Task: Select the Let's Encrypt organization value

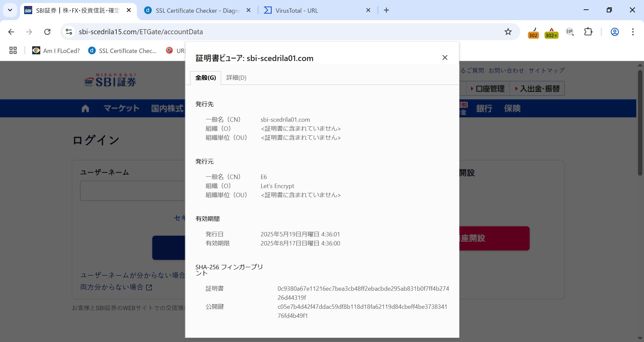Action: [x=277, y=186]
